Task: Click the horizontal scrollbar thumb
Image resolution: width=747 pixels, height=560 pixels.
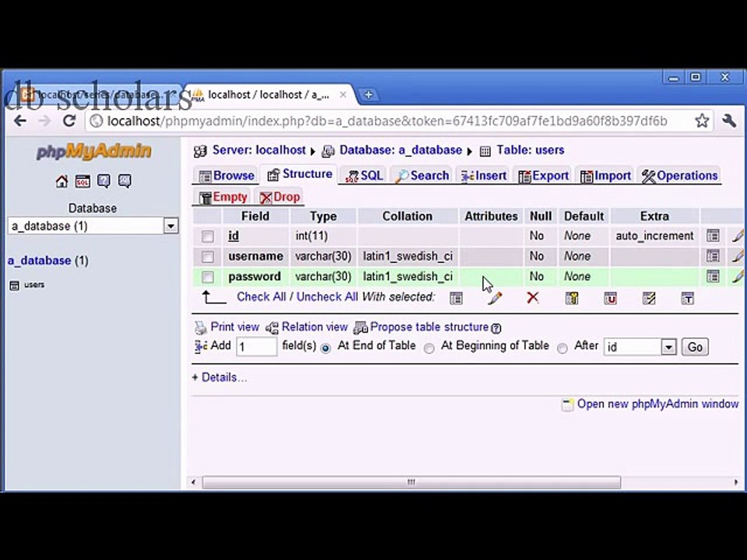Action: (x=411, y=482)
